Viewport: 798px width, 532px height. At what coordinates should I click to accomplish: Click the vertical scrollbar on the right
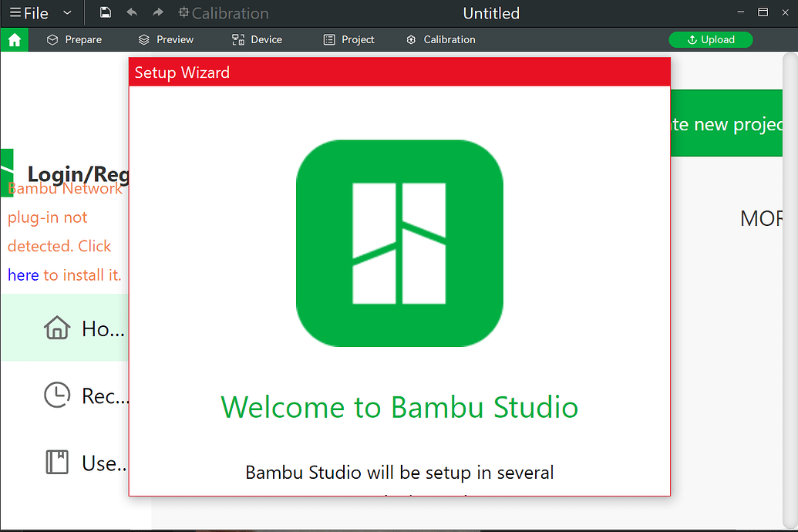(790, 290)
